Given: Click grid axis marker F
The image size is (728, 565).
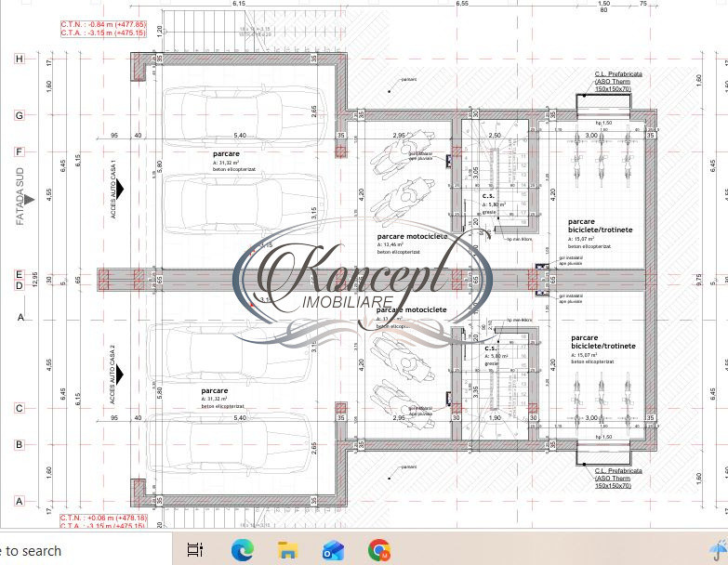Looking at the screenshot, I should point(19,151).
